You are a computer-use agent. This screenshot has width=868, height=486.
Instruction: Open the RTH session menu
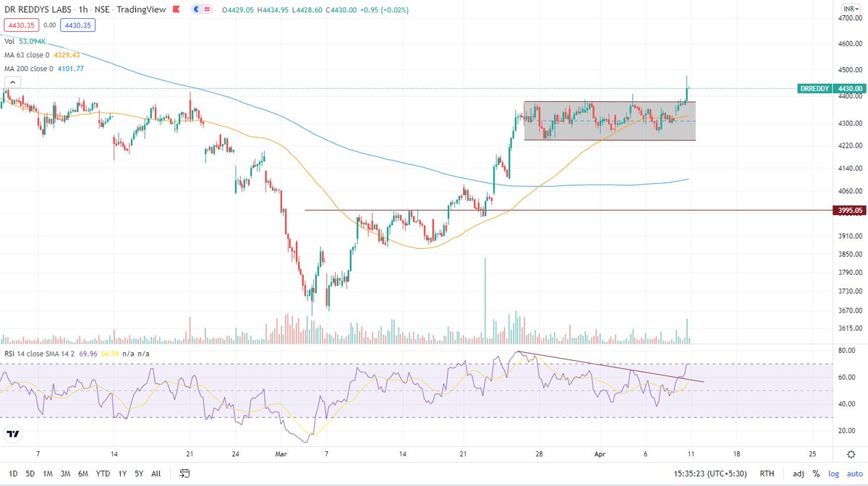(767, 474)
